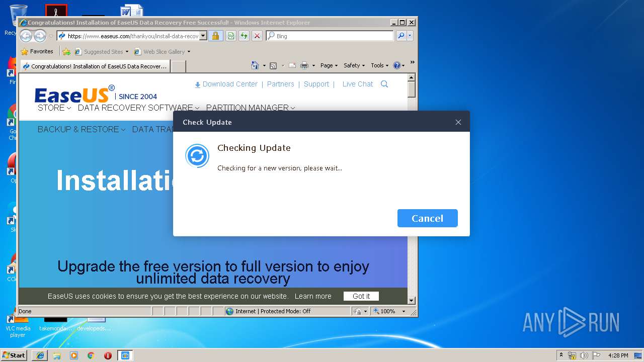The width and height of the screenshot is (644, 362).
Task: Select the Congratulations EaseUS tab
Action: pyautogui.click(x=95, y=66)
